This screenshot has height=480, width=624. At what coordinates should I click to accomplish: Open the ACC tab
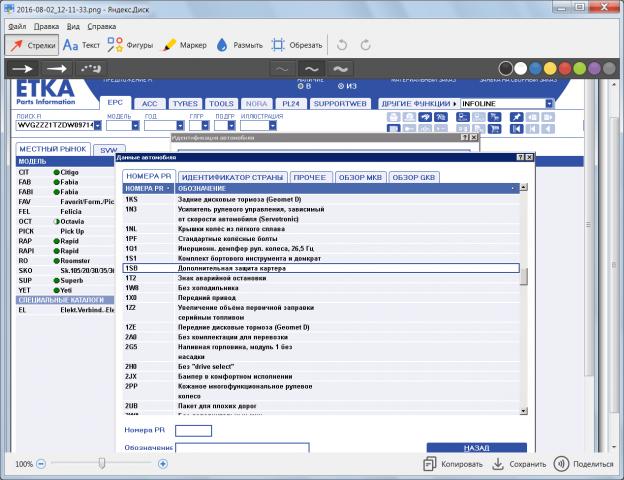[150, 103]
